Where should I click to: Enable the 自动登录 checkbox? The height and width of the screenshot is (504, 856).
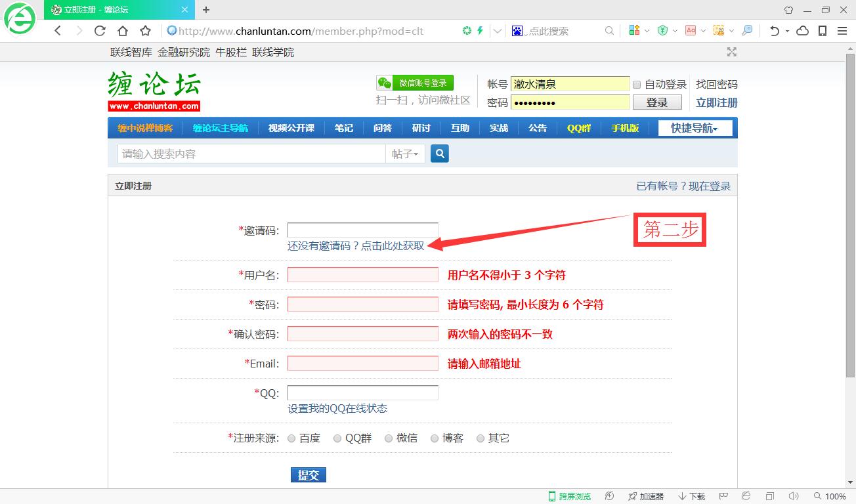(636, 85)
